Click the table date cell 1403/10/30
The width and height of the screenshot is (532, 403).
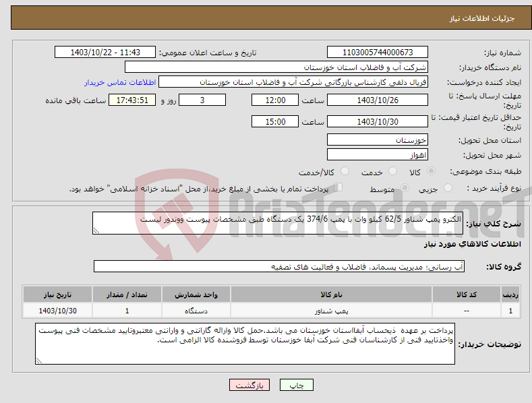coord(58,311)
